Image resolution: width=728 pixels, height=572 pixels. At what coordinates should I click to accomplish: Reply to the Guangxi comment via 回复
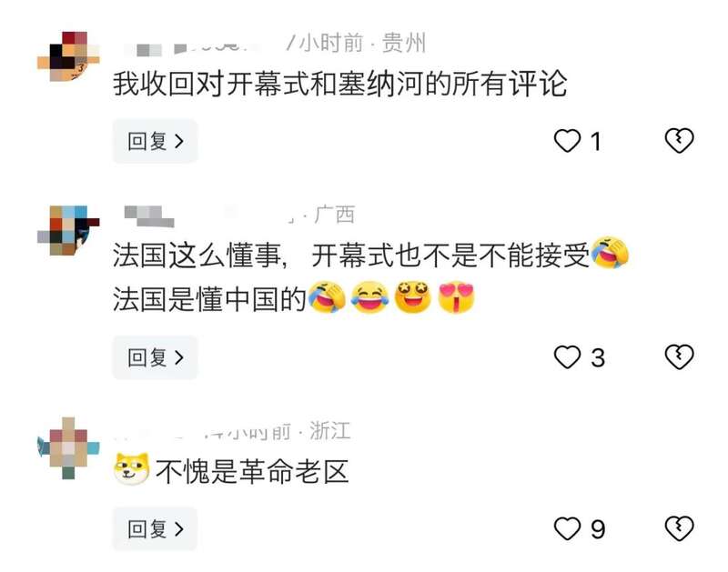155,357
